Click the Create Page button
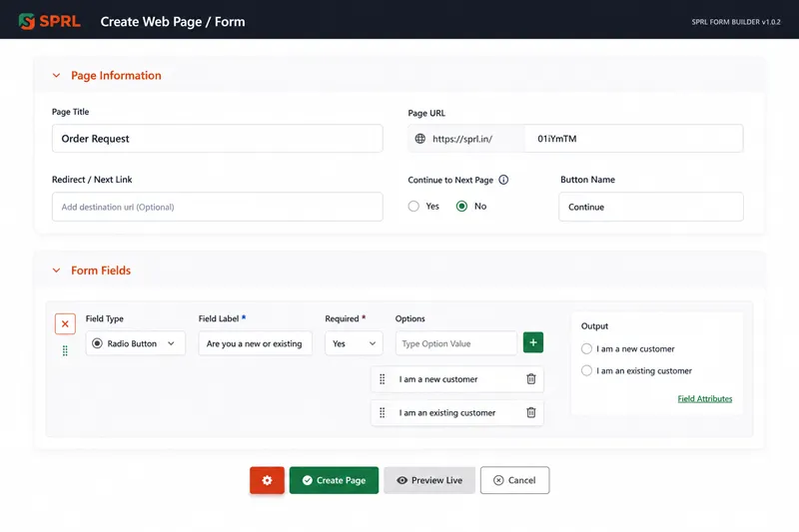The height and width of the screenshot is (532, 799). pos(334,480)
